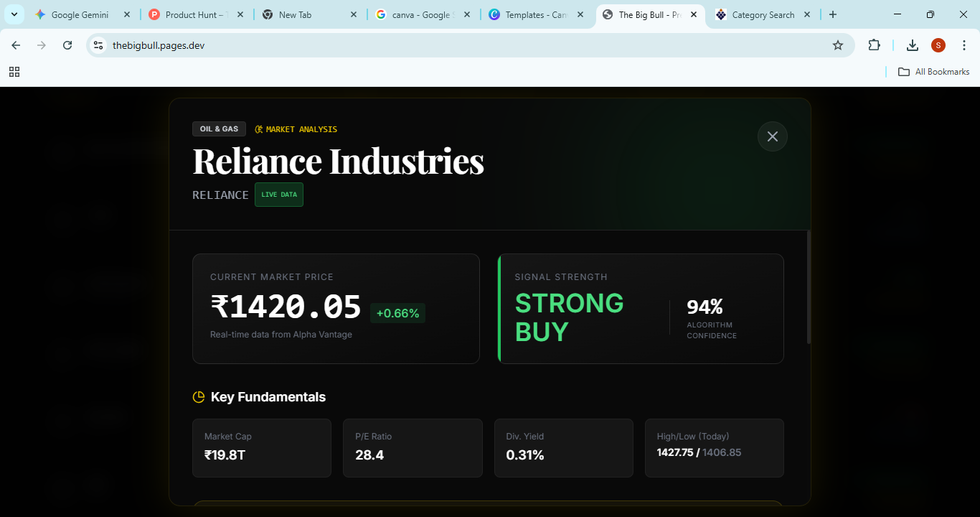Open the Chrome three-dot menu

(964, 45)
